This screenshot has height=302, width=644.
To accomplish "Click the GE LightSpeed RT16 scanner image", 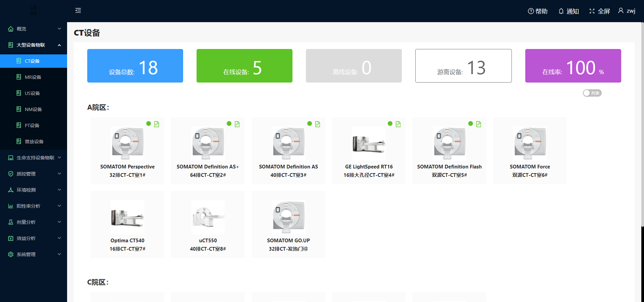I will [369, 143].
